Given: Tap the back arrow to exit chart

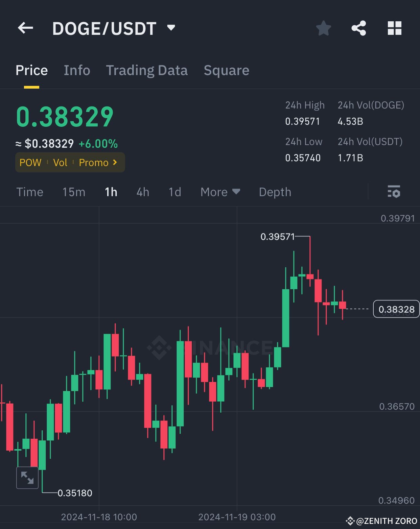Looking at the screenshot, I should click(25, 28).
